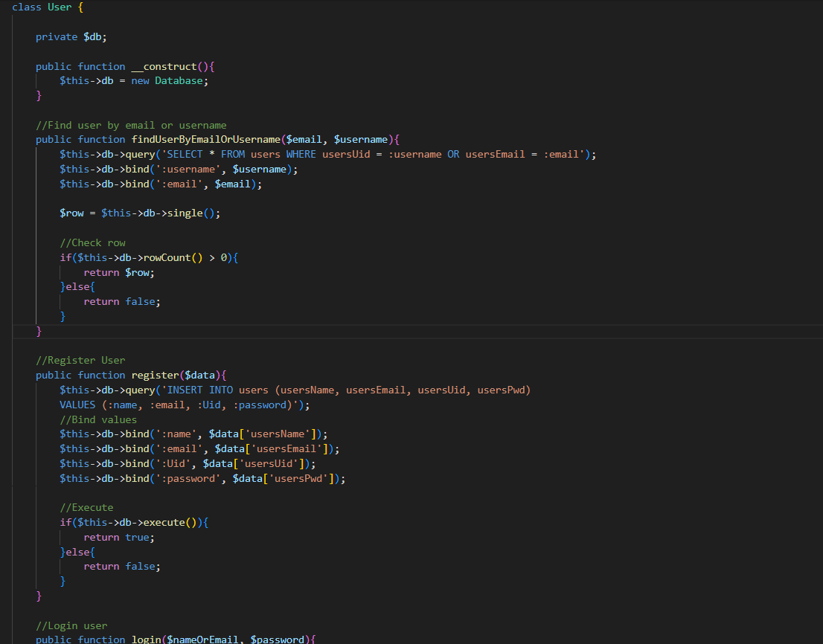Click the 'VALUES (:name, :email, :Uid, :password)' line
The image size is (823, 644).
click(x=185, y=405)
